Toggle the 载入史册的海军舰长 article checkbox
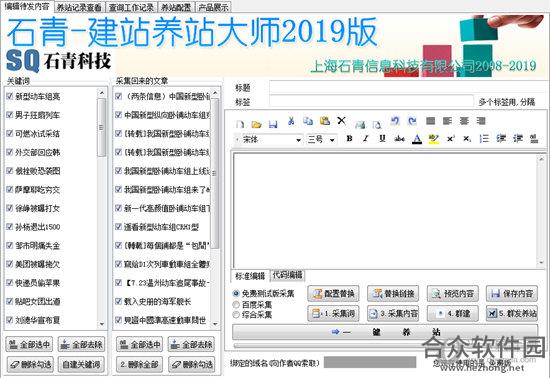 119,301
